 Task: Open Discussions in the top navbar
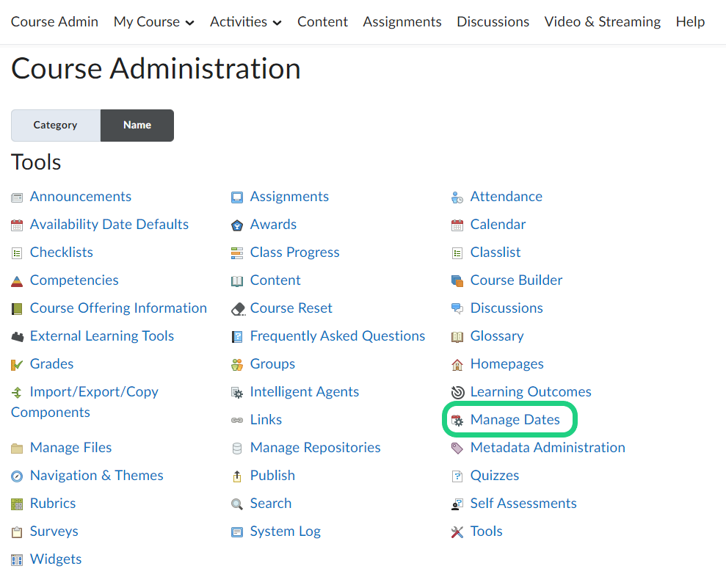(x=493, y=22)
